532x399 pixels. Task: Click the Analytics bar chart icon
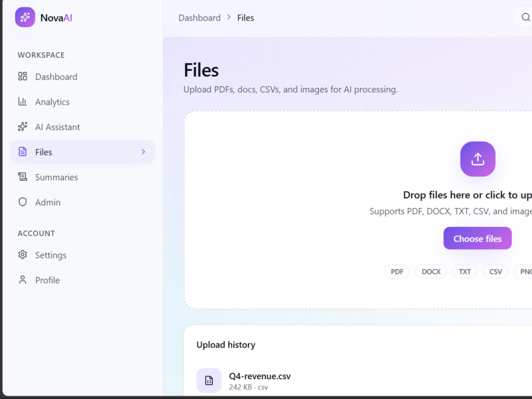pyautogui.click(x=22, y=102)
